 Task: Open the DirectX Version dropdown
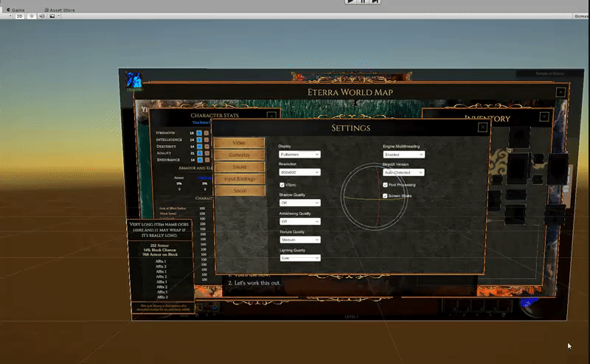click(403, 172)
